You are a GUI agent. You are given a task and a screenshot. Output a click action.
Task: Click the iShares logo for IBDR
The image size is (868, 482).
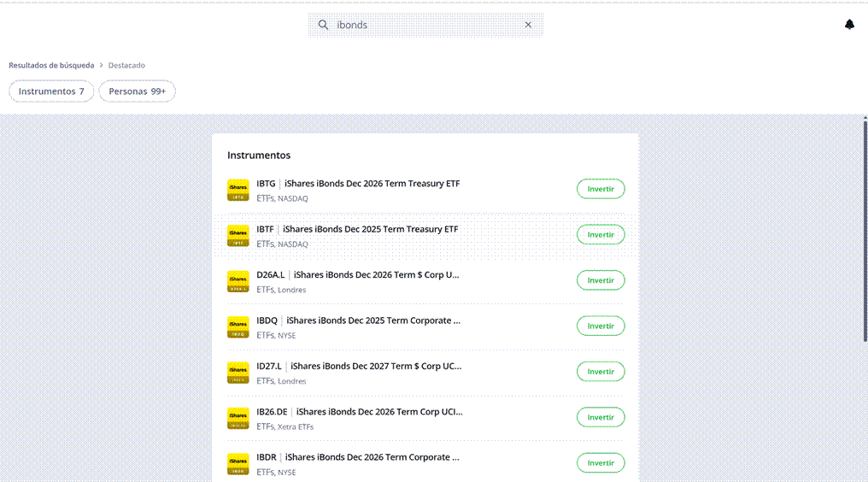(238, 464)
